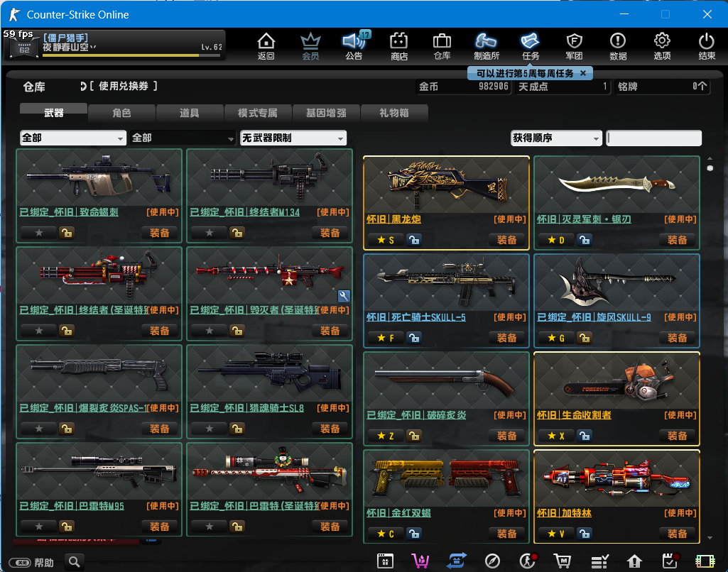This screenshot has width=728, height=572.
Task: Toggle the lock on 死亡骑士SKULL-5
Action: click(x=413, y=338)
